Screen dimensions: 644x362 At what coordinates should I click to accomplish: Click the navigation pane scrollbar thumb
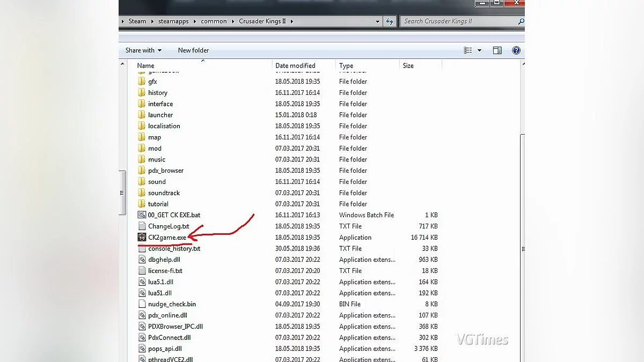[x=122, y=192]
